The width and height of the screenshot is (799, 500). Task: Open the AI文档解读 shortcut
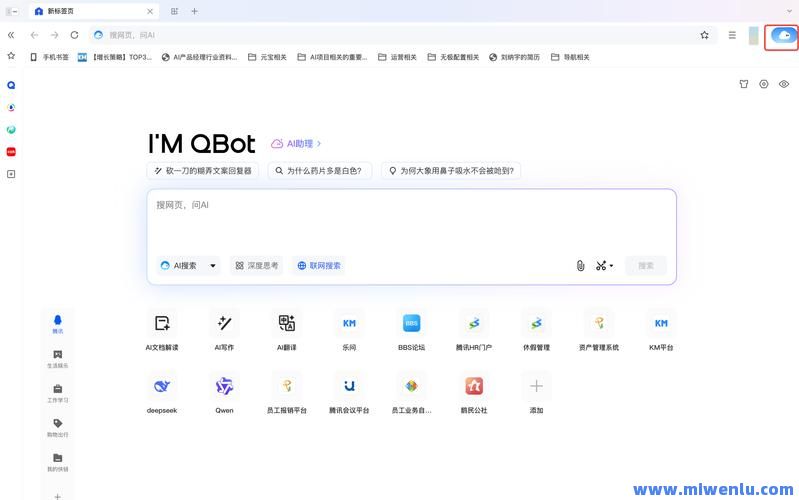click(162, 330)
